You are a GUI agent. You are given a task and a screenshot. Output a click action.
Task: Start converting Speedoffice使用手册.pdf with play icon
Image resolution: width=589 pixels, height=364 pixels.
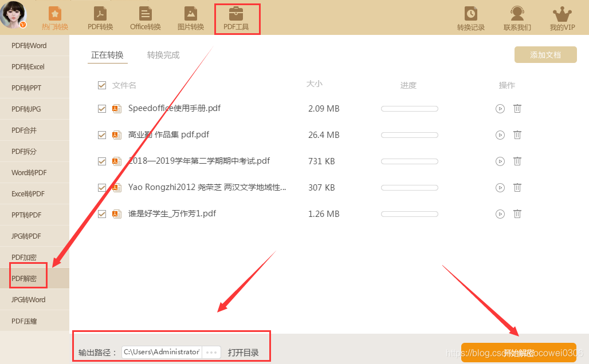(500, 109)
